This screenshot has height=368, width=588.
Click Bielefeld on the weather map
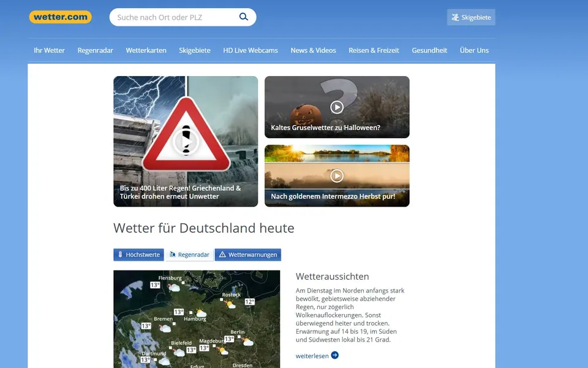pos(181,343)
